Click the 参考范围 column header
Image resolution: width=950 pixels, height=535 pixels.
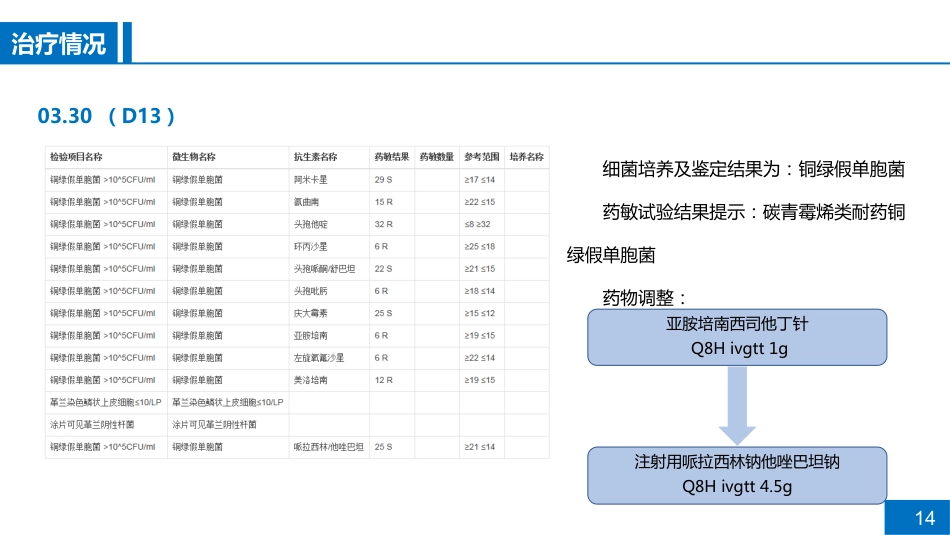coord(482,157)
